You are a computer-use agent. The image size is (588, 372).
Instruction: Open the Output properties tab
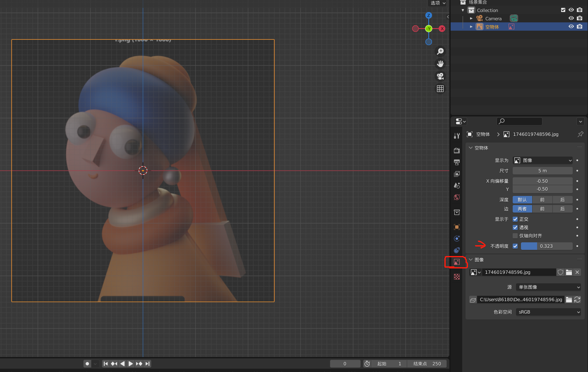pyautogui.click(x=457, y=162)
